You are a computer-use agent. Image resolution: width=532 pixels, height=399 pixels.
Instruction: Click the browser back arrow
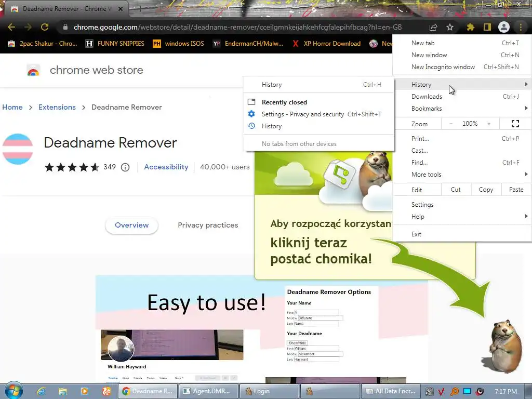[x=11, y=27]
